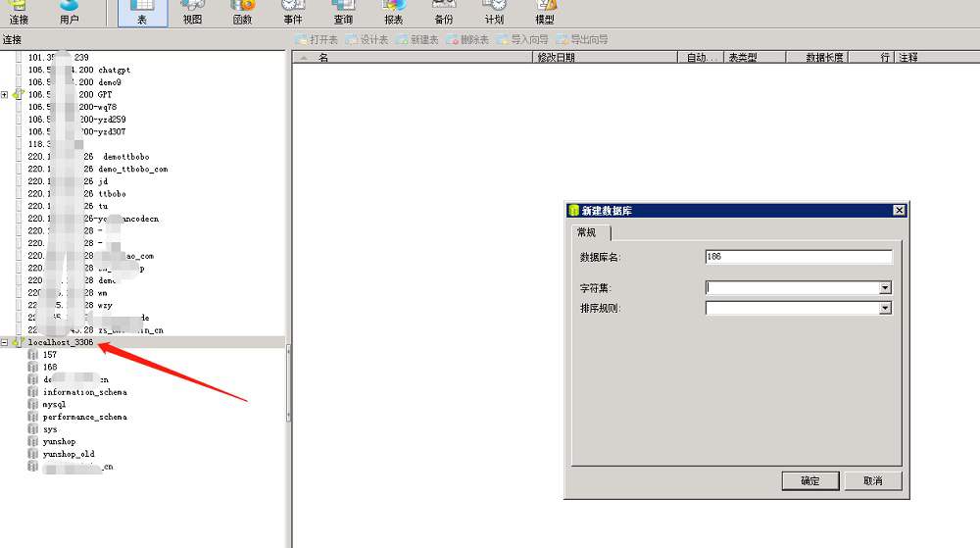Select the 模型 (Model) toolbar icon
Viewport: 980px width, 548px height.
tap(545, 12)
